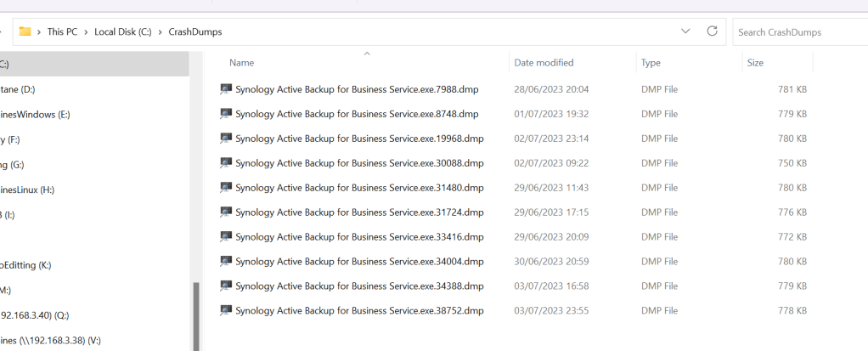Screen dimensions: 868x351
Task: Click the icon of the exe.38752.dmp file
Action: [x=226, y=310]
